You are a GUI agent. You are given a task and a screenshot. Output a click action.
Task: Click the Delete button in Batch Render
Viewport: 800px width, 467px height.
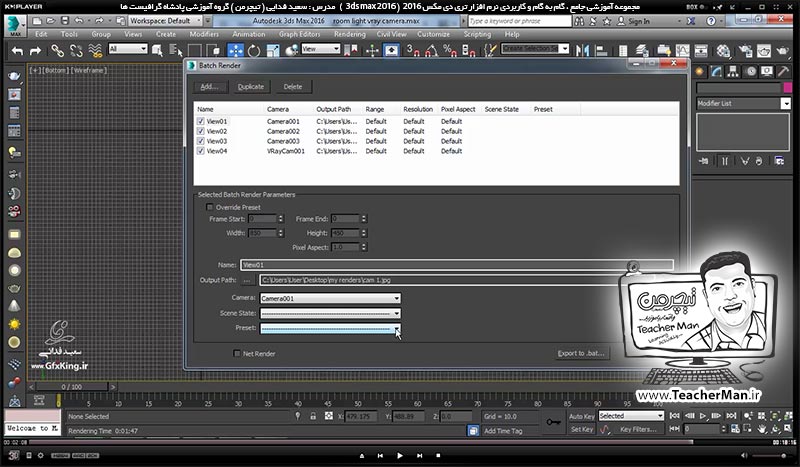coord(293,87)
